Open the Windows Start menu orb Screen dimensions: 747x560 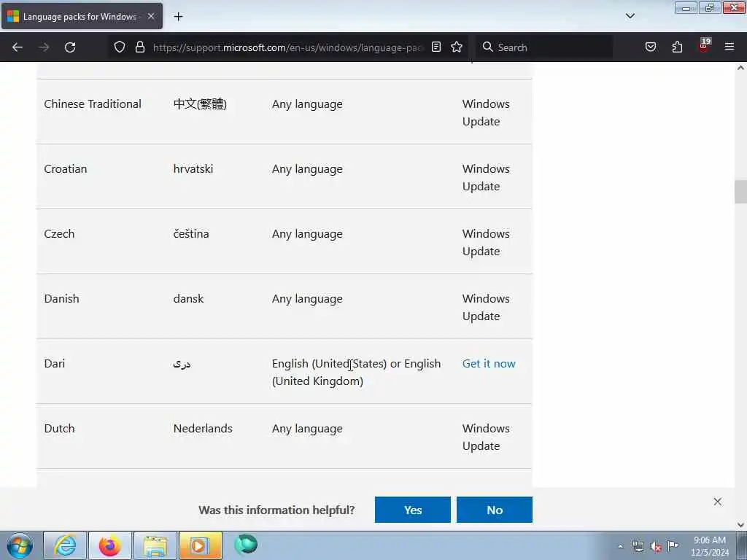coord(20,545)
